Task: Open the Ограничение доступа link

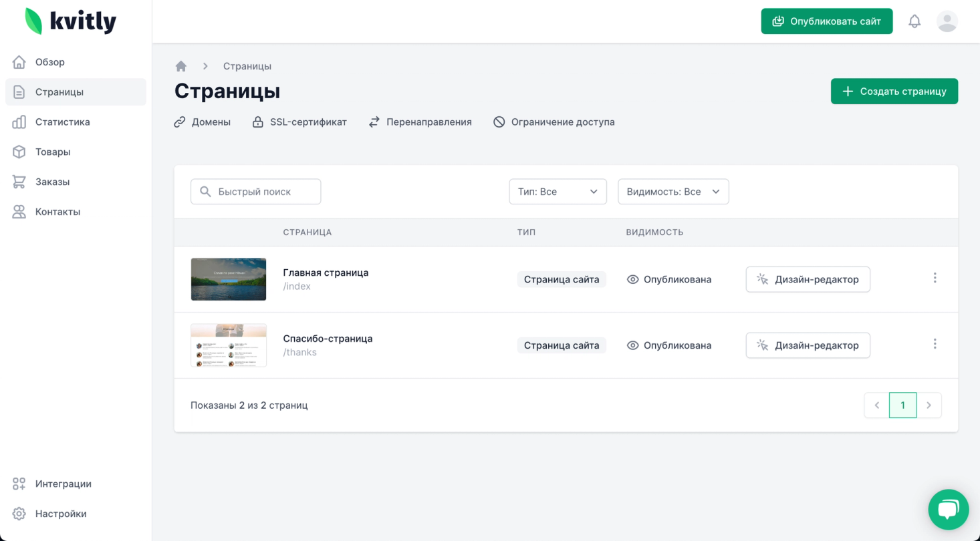Action: [x=554, y=122]
